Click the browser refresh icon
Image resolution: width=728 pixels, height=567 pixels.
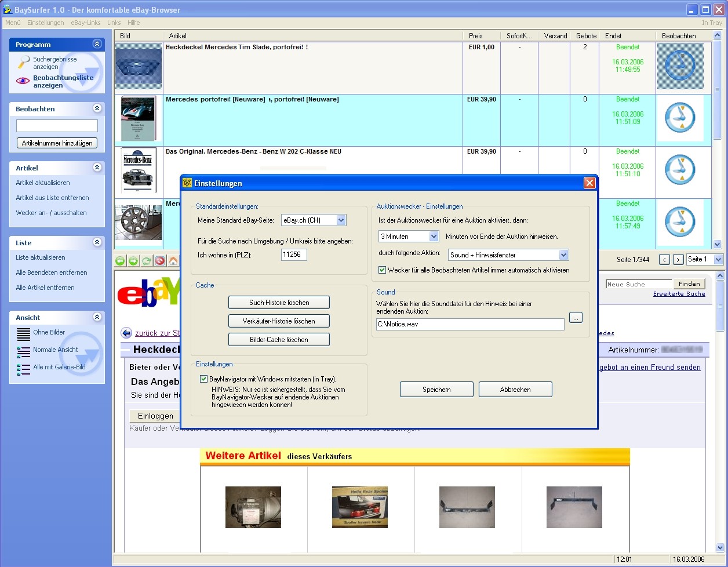pos(147,261)
